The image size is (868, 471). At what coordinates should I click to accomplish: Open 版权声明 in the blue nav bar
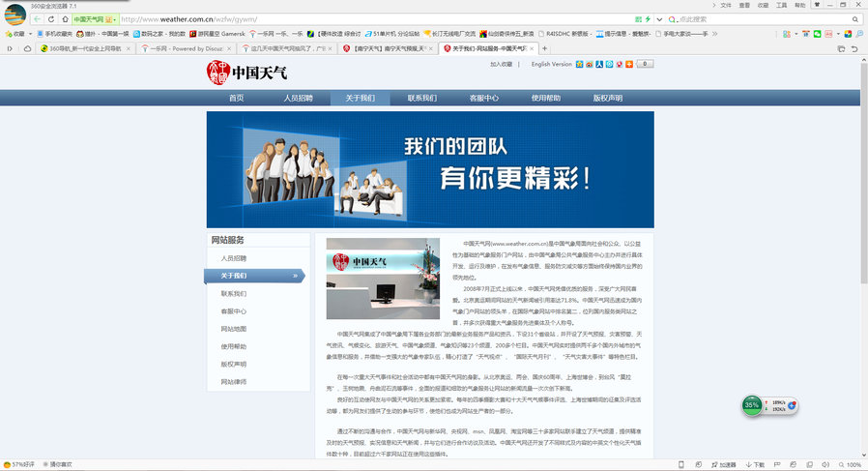[608, 98]
